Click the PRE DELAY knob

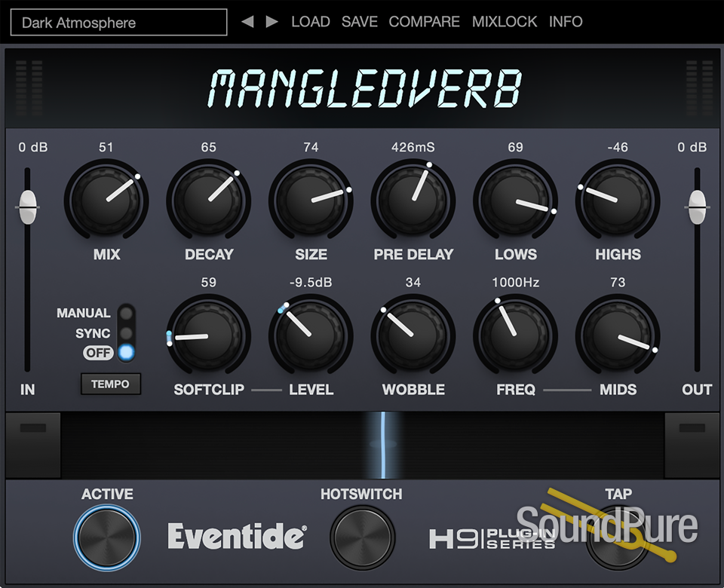click(413, 200)
